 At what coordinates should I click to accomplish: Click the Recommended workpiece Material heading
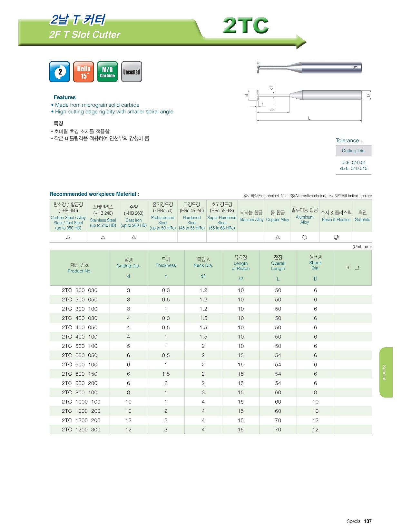(94, 194)
